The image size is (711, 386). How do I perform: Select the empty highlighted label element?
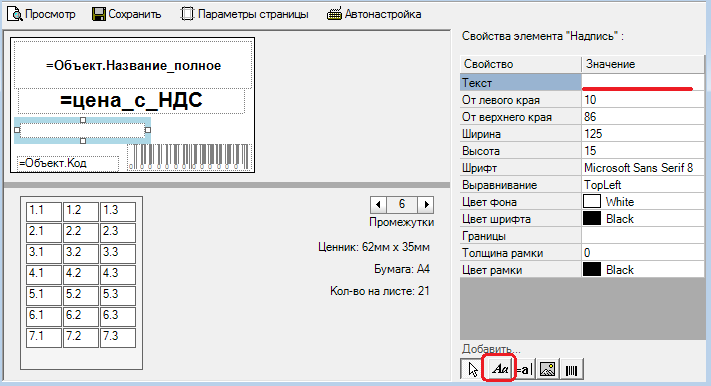coord(83,131)
